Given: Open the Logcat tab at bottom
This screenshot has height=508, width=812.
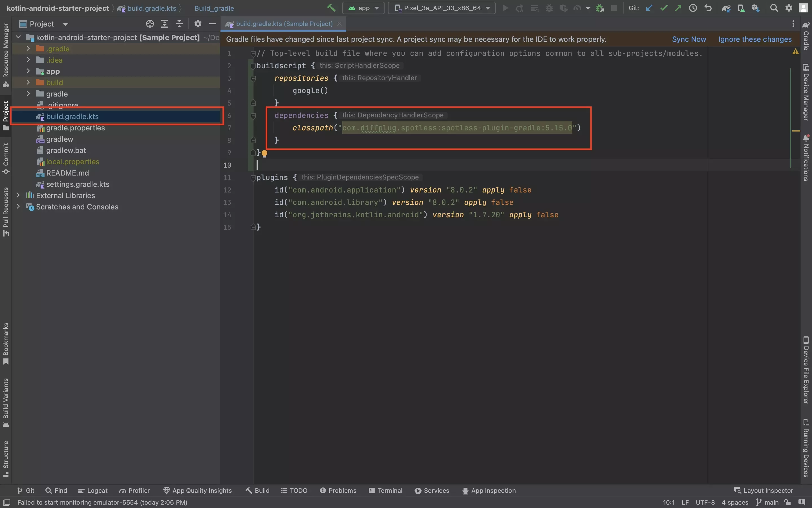Looking at the screenshot, I should click(x=93, y=491).
